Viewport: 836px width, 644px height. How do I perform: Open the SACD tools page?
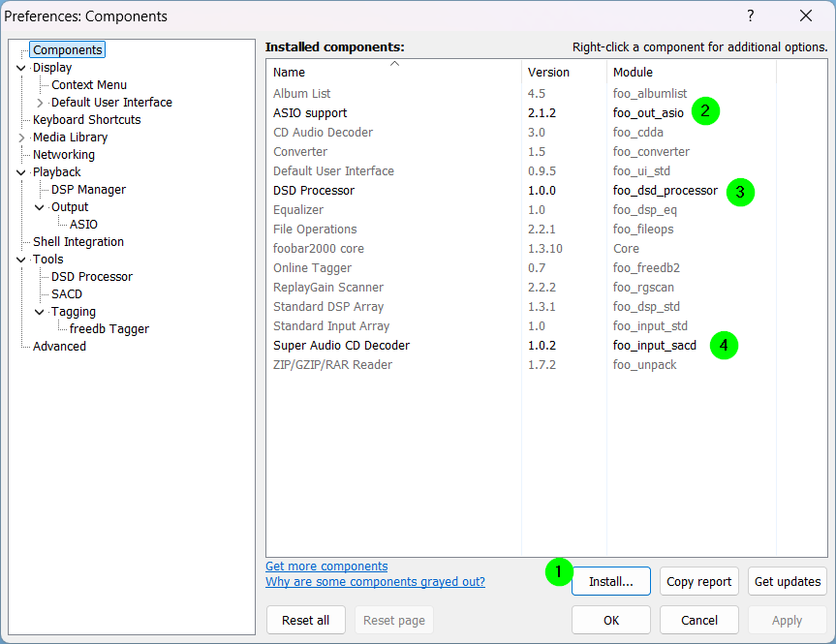pos(67,294)
